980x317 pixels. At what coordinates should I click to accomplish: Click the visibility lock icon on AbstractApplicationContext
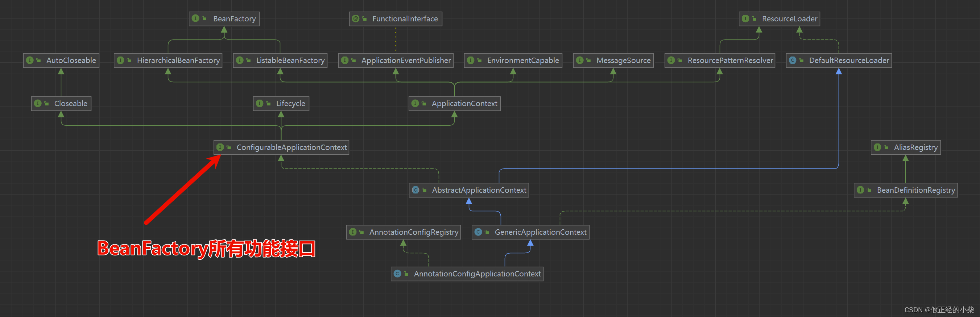[x=424, y=190]
